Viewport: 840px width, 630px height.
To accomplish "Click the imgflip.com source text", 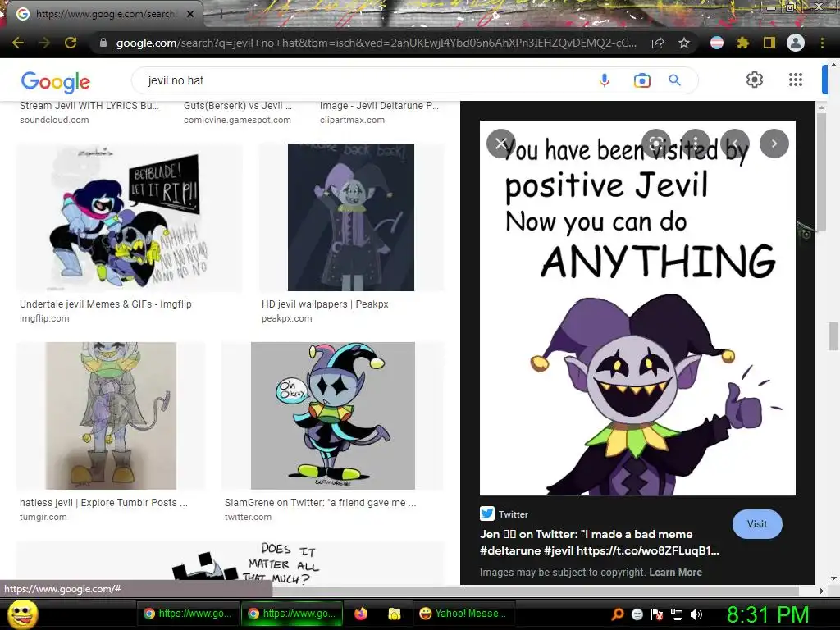I will click(44, 318).
